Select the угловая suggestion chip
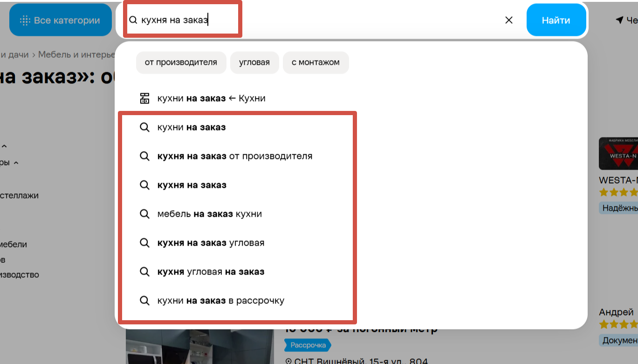Viewport: 638px width, 364px height. 254,62
